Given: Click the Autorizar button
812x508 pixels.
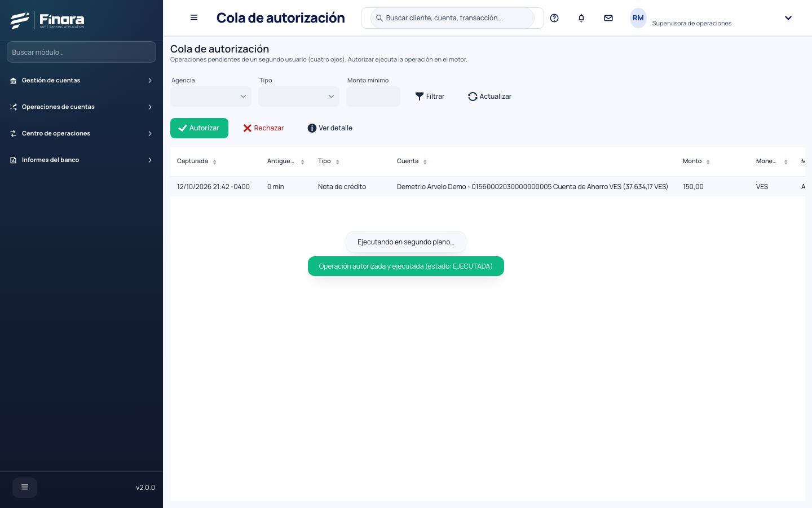Looking at the screenshot, I should point(199,128).
